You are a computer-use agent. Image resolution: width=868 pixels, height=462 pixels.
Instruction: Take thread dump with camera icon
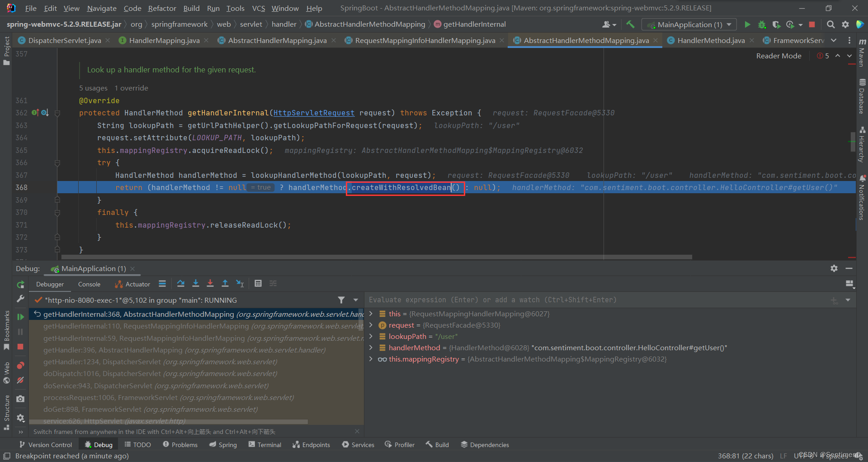pyautogui.click(x=20, y=399)
